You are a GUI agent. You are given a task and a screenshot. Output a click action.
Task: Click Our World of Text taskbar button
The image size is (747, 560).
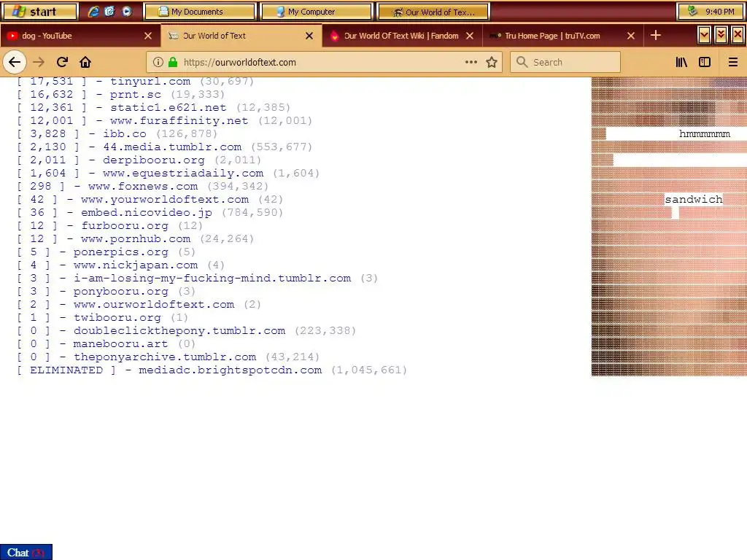[433, 12]
